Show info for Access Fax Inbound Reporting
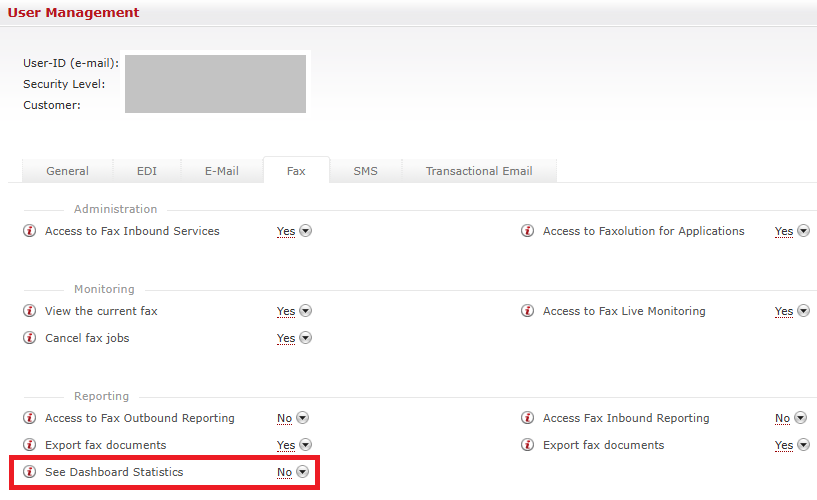The image size is (817, 500). click(527, 418)
